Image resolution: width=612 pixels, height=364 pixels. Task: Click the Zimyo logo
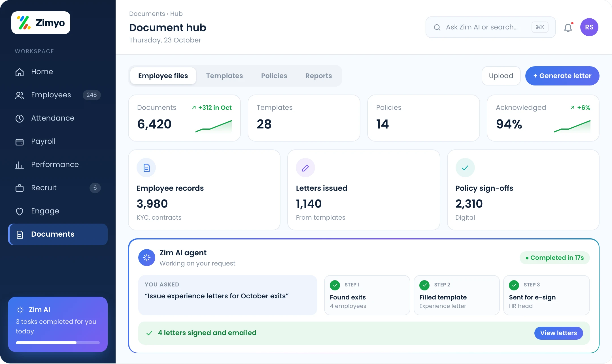pos(41,23)
